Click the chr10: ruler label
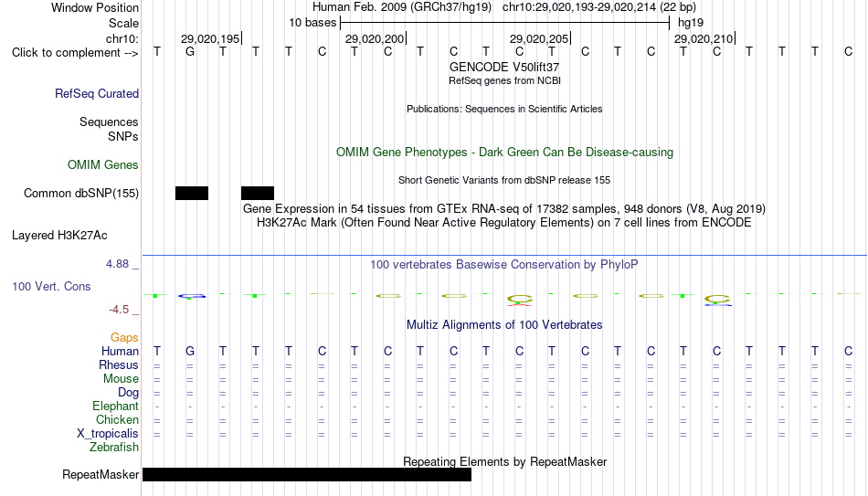The width and height of the screenshot is (868, 496). tap(122, 38)
